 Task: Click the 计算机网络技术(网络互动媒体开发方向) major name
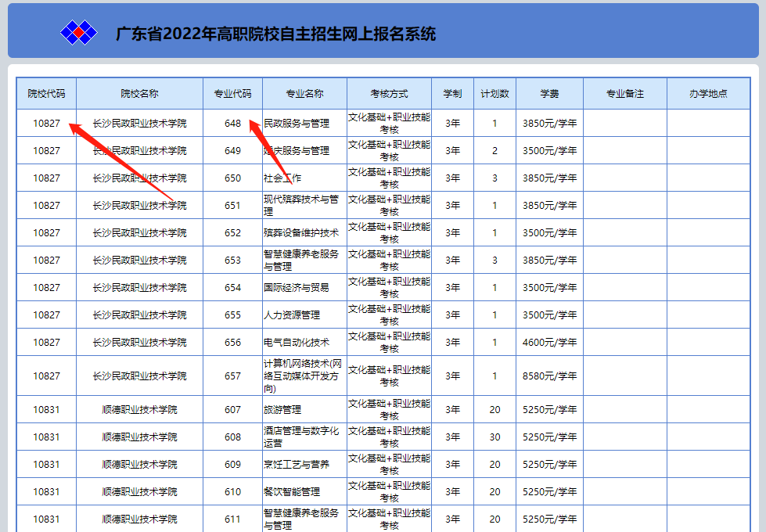[x=302, y=376]
